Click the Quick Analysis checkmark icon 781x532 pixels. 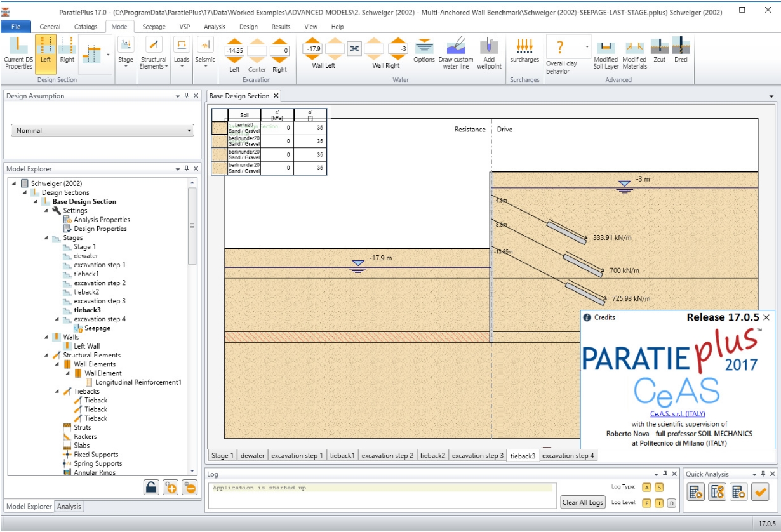(760, 491)
